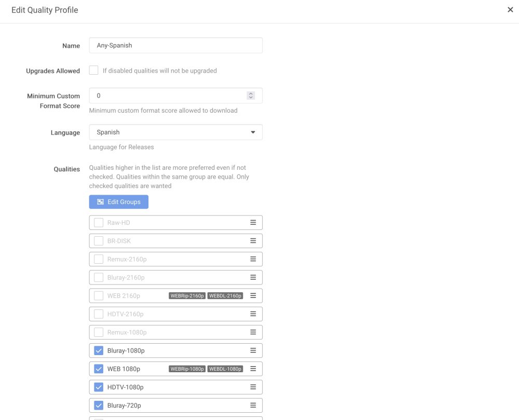Click the reorder handle icon for WEB 1080p
The image size is (519, 420).
[x=253, y=369]
